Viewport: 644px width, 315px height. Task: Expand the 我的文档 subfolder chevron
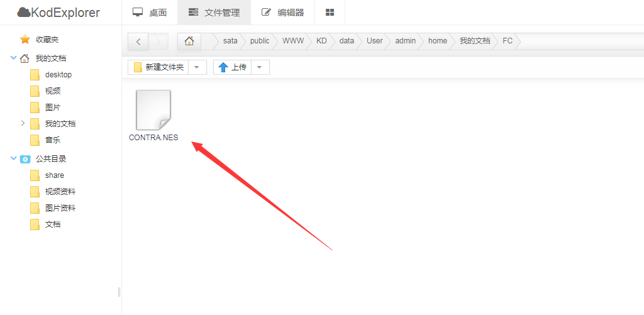[23, 123]
